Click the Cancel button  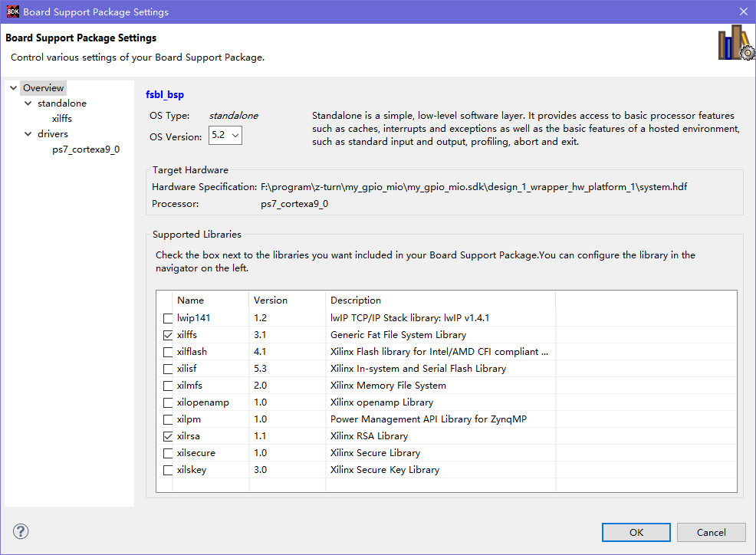coord(712,532)
